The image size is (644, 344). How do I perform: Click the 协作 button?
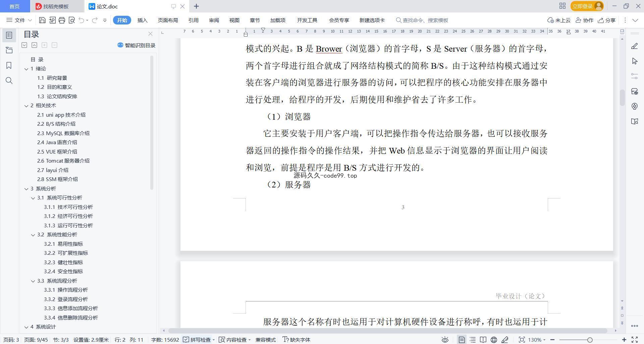tap(584, 20)
